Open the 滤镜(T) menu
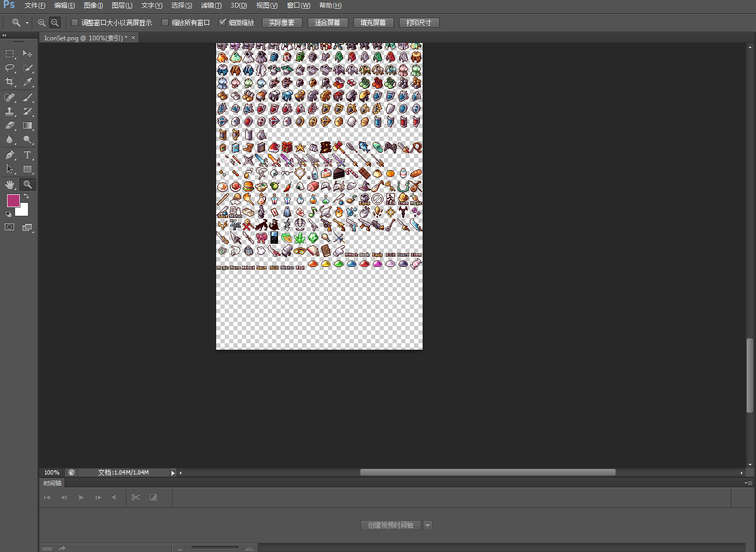The width and height of the screenshot is (756, 552). [x=211, y=5]
